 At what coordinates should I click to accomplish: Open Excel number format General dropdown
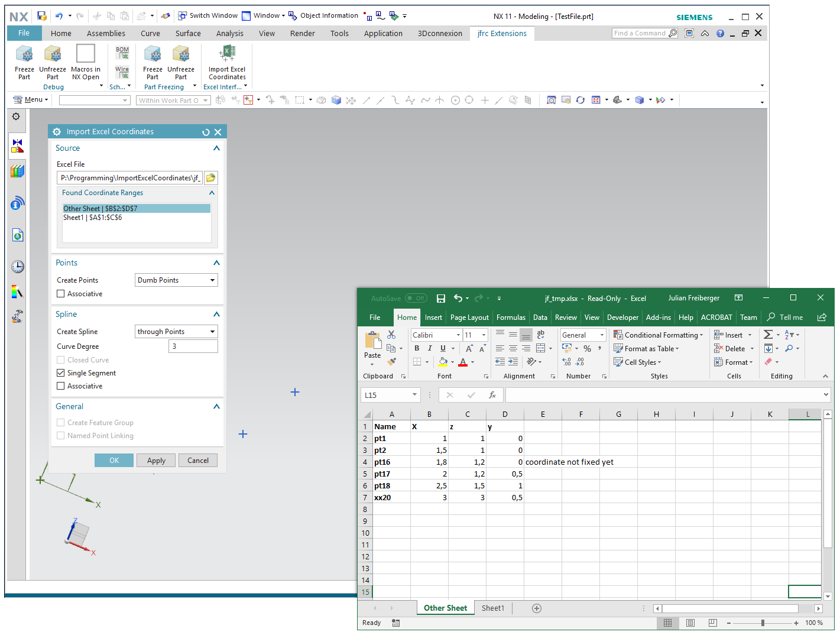[x=602, y=335]
